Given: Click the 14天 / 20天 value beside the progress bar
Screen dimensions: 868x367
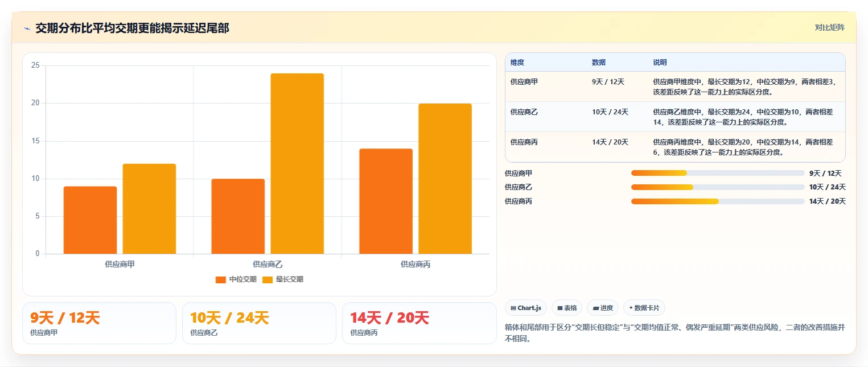Looking at the screenshot, I should (828, 201).
